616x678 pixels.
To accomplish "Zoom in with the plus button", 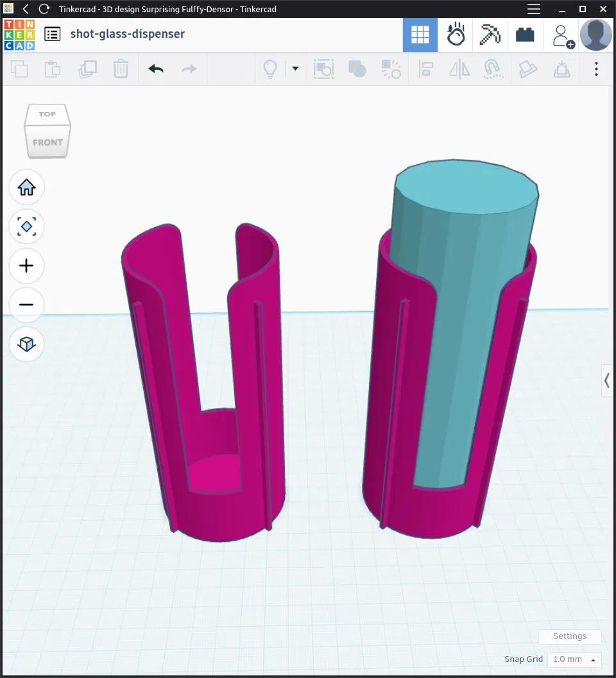I will 26,266.
